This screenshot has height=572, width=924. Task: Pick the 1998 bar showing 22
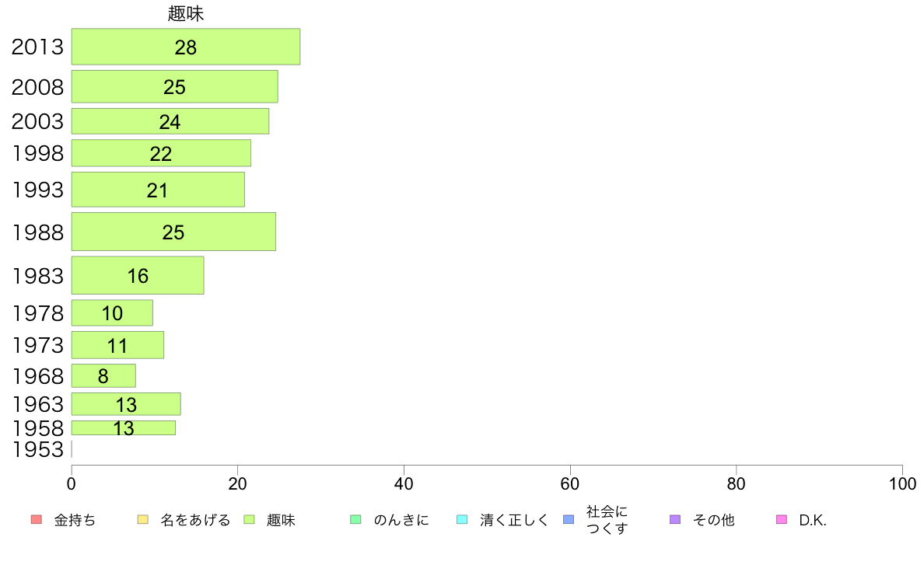click(x=161, y=153)
